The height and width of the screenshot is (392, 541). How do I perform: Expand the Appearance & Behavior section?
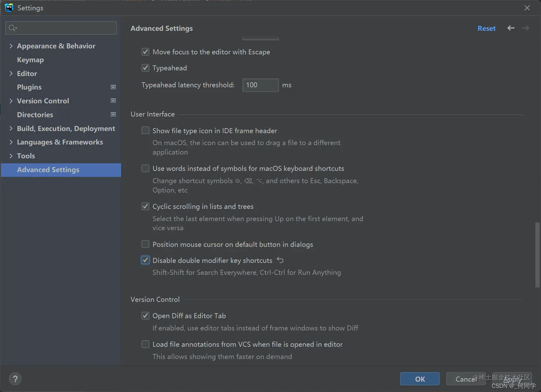(x=11, y=46)
